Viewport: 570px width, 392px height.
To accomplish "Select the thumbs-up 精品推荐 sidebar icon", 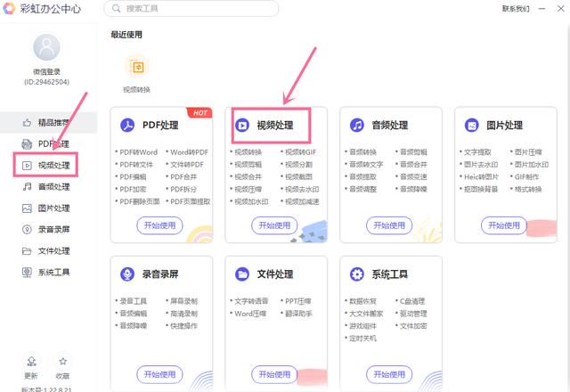I will (x=27, y=123).
